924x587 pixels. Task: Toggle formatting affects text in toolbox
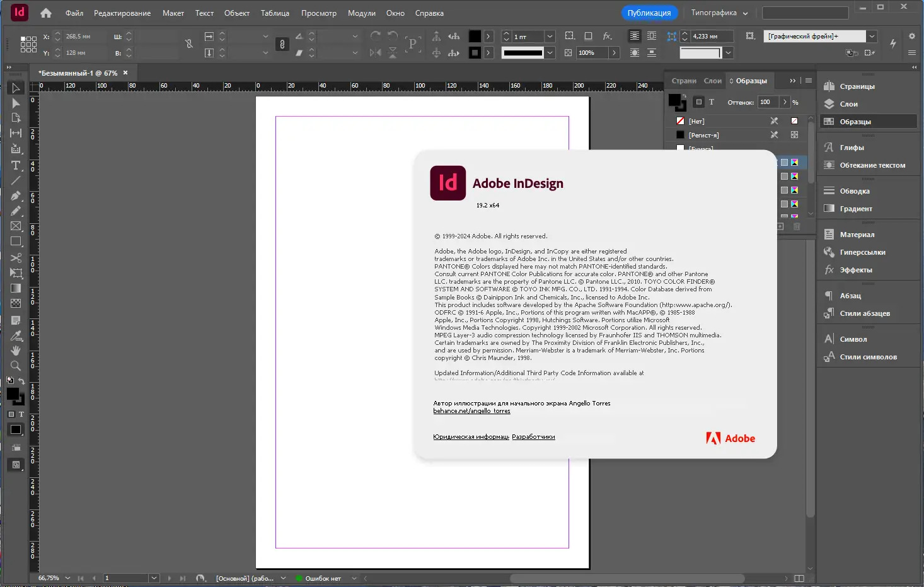tap(21, 414)
